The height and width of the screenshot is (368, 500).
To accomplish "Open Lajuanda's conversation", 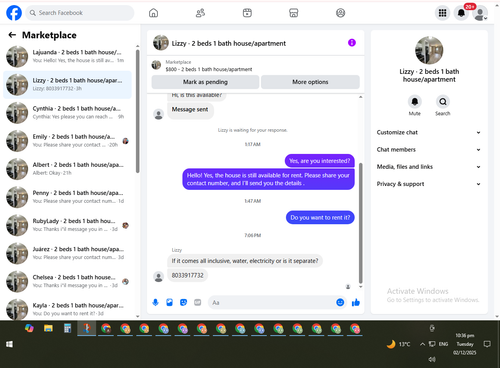I will (67, 56).
